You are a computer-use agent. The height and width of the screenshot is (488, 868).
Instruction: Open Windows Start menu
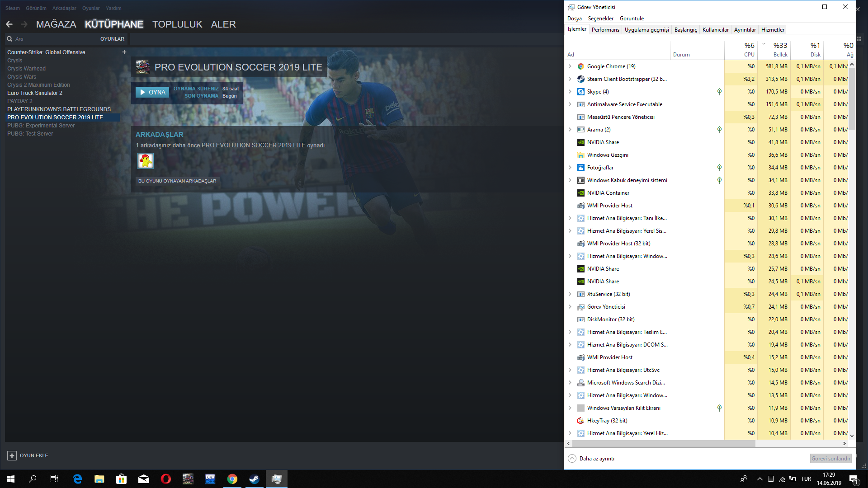[x=11, y=479]
